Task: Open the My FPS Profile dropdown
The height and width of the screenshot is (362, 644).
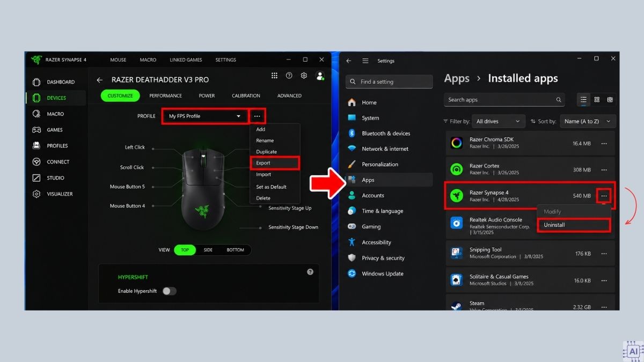Action: [x=205, y=116]
